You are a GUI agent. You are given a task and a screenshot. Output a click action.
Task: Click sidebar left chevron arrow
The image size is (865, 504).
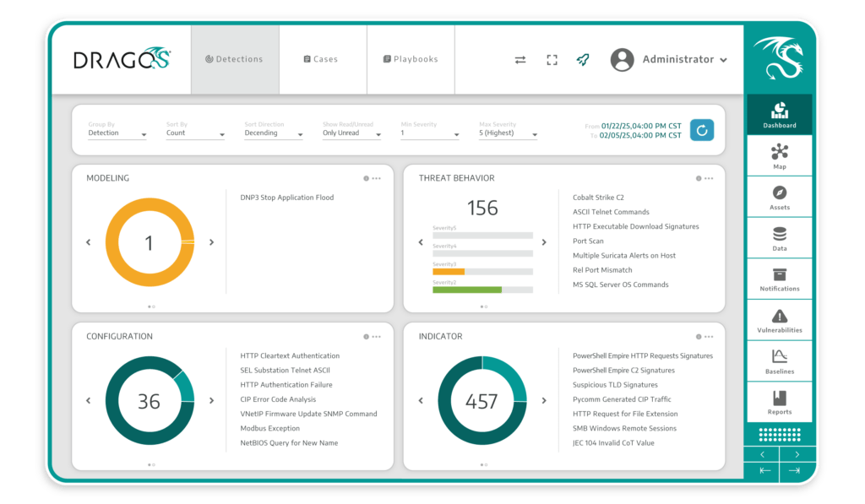point(762,454)
